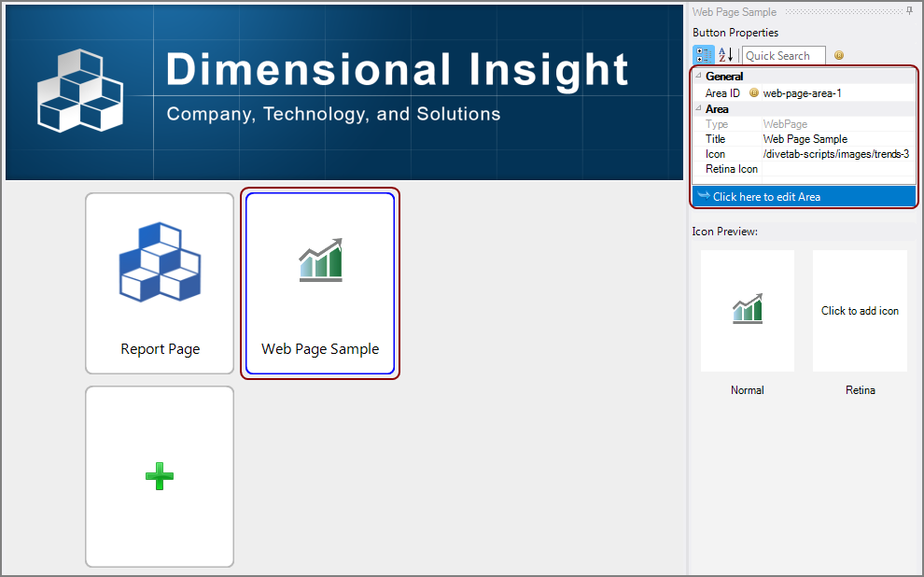Click the empty Retina Icon value field

(836, 169)
